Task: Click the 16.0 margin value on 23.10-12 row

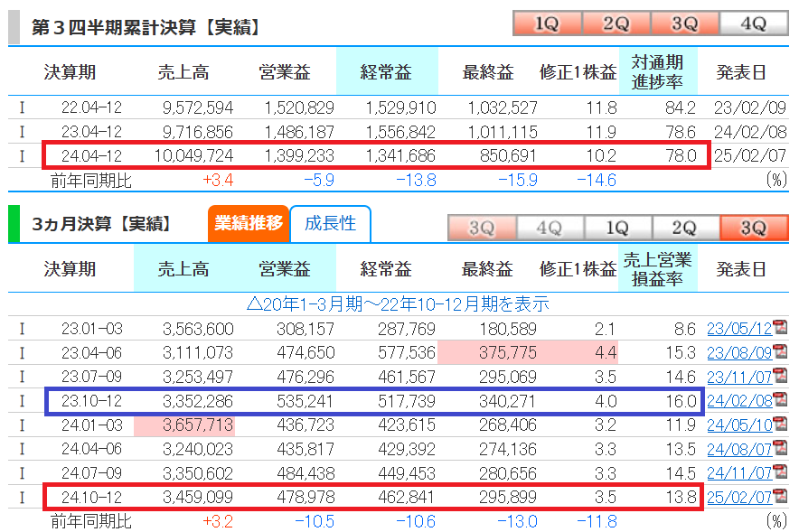Action: [x=681, y=401]
